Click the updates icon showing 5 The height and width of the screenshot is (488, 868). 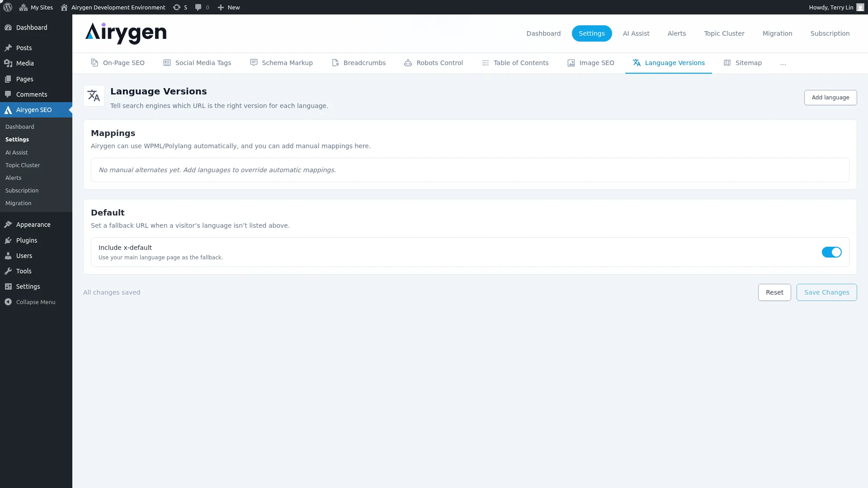click(x=180, y=7)
